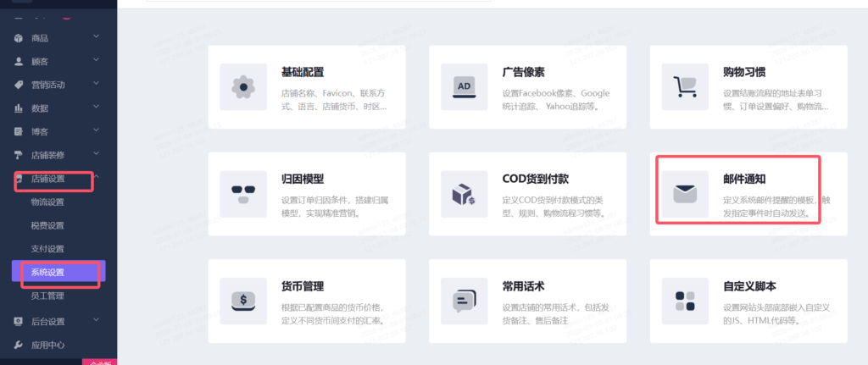Open the 基础配置 title link
Screen dimensions: 868x365
pos(303,72)
